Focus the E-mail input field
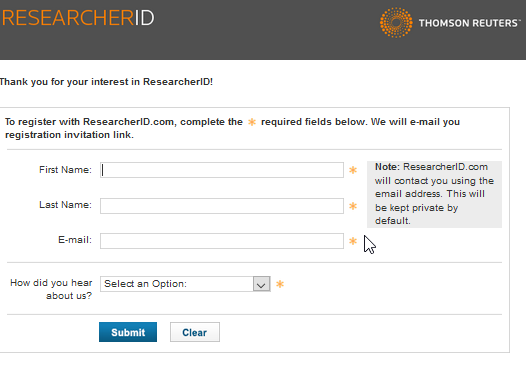Screen dimensions: 526x365 coord(222,241)
